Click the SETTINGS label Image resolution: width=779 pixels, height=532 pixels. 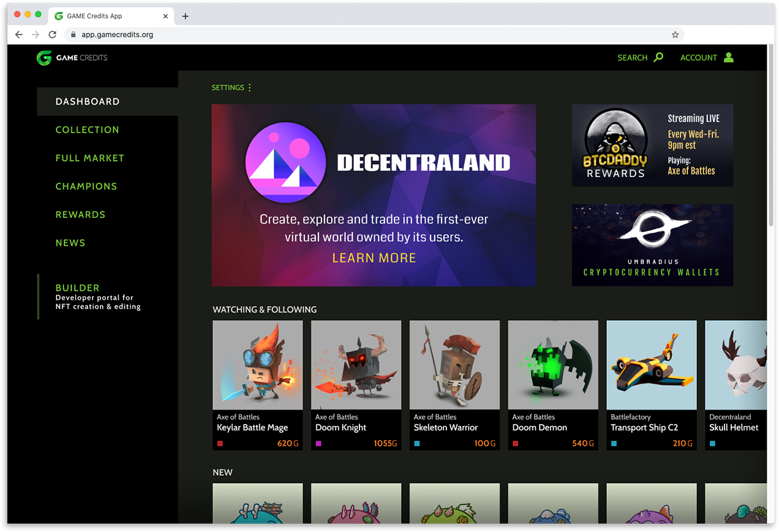click(228, 88)
